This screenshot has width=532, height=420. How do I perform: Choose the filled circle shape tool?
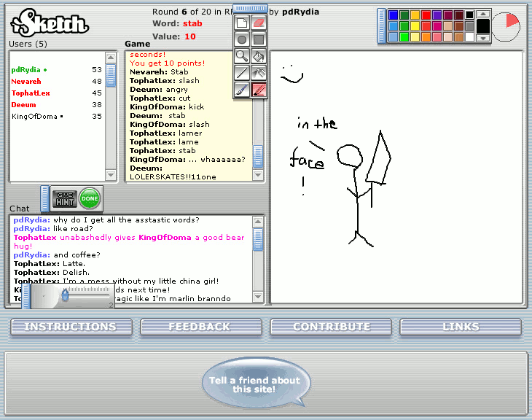[x=242, y=39]
